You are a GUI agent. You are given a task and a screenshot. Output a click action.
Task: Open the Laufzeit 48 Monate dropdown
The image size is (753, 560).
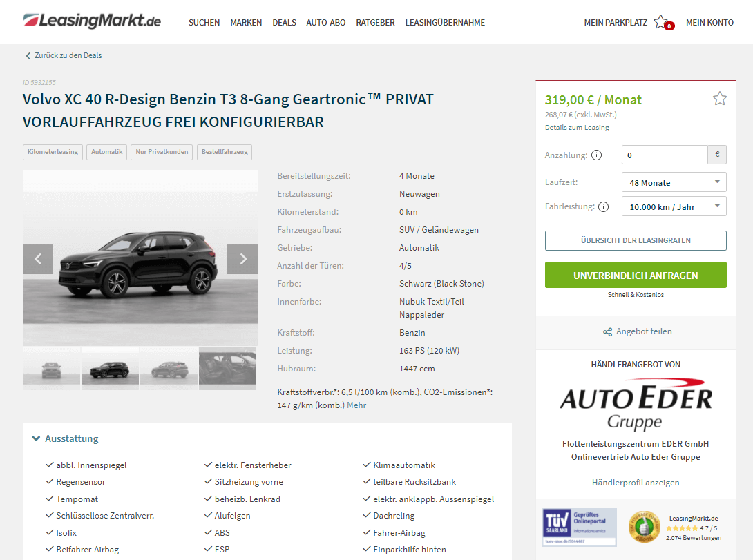(x=674, y=182)
